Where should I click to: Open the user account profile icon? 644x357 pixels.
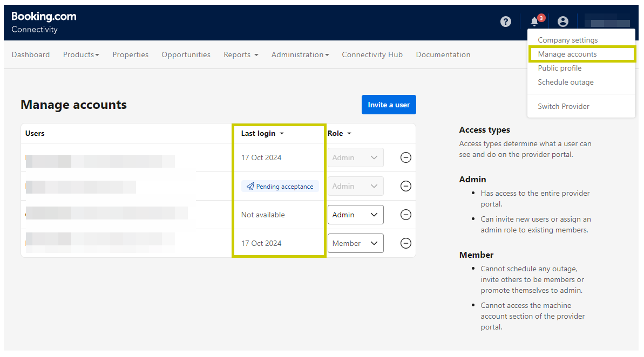[563, 22]
